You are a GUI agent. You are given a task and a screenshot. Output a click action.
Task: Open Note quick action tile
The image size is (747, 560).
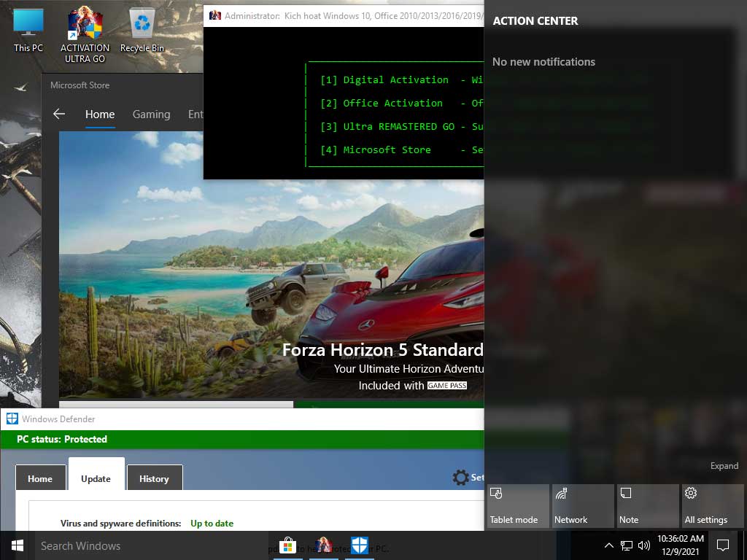pyautogui.click(x=648, y=506)
